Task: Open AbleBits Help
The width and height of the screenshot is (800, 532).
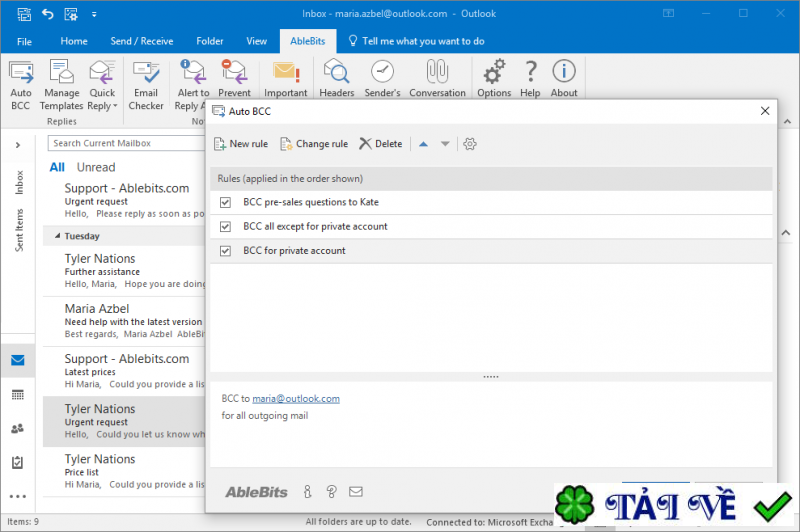Action: pos(530,79)
